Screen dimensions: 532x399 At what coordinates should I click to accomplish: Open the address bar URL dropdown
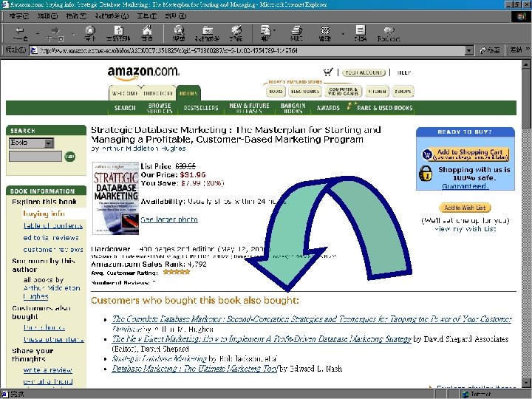469,50
